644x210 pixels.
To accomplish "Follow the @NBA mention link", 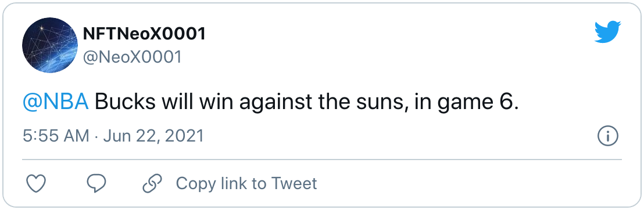I will coord(56,102).
